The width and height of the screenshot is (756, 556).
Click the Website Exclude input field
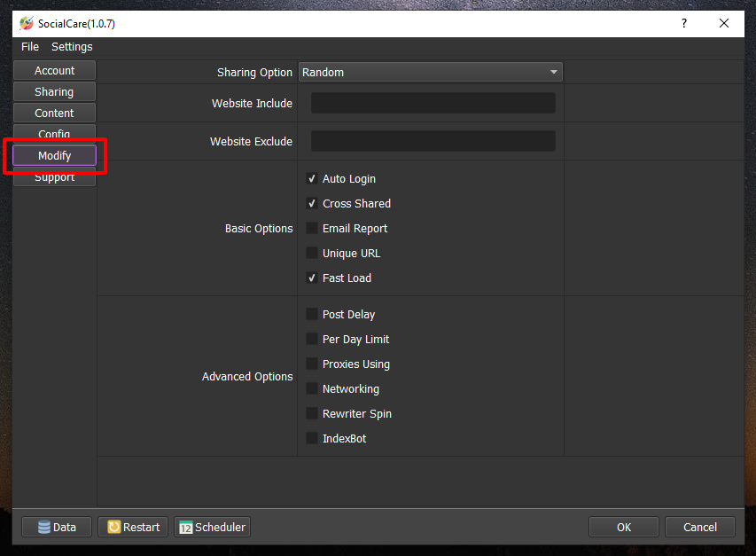(433, 141)
